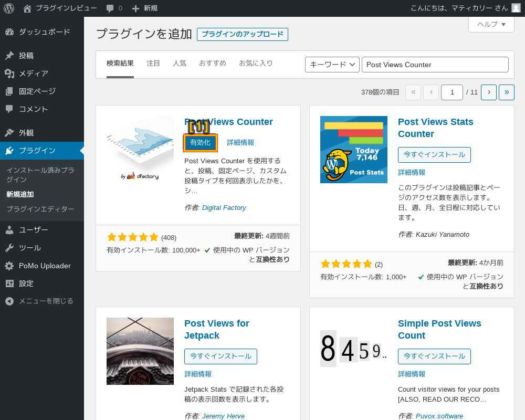The image size is (525, 420).
Task: Switch to the 検索結果 tab
Action: point(120,64)
